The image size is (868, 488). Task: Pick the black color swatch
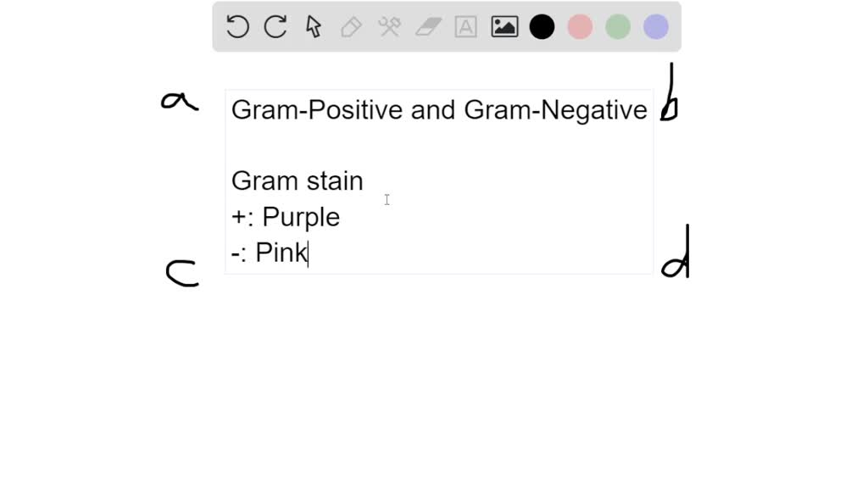(x=542, y=26)
